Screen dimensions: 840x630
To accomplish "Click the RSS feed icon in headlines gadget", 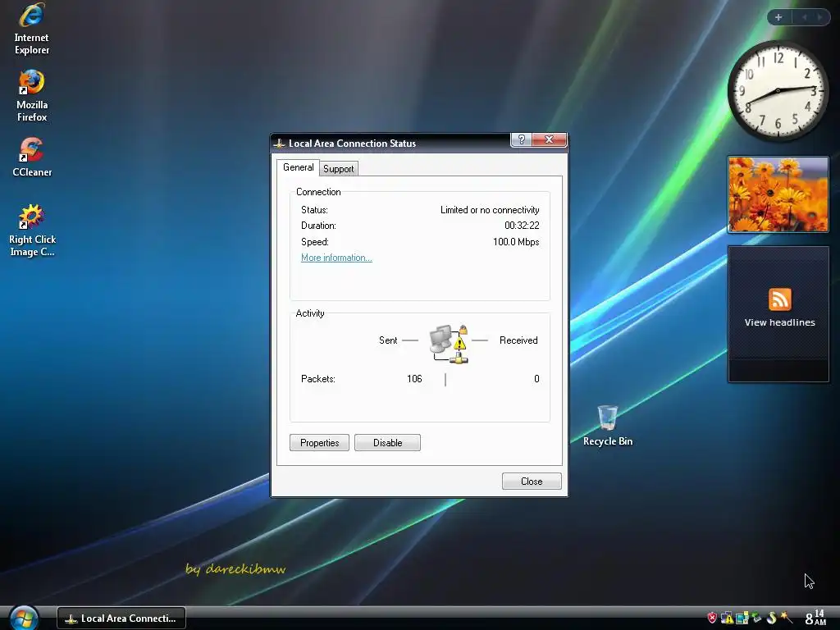I will (779, 299).
